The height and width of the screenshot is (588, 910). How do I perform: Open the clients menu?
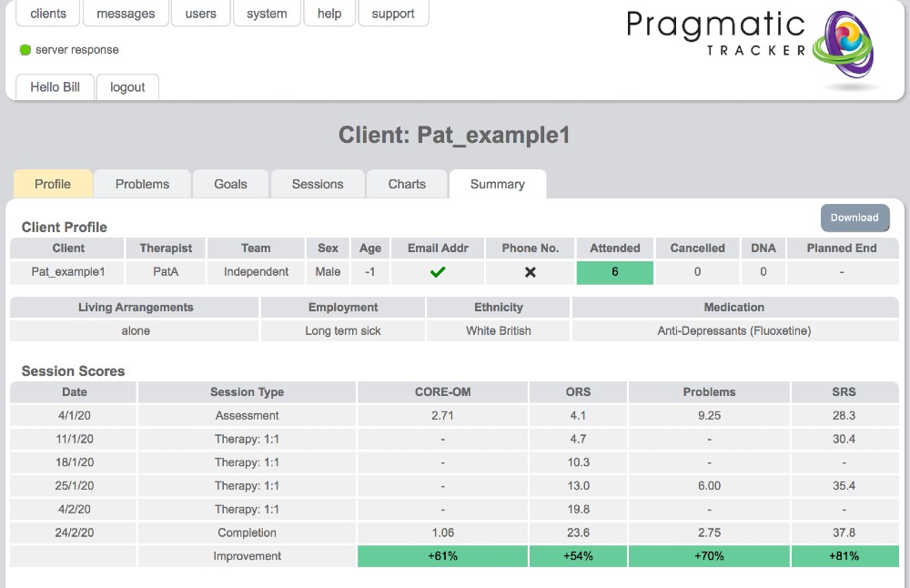tap(47, 13)
